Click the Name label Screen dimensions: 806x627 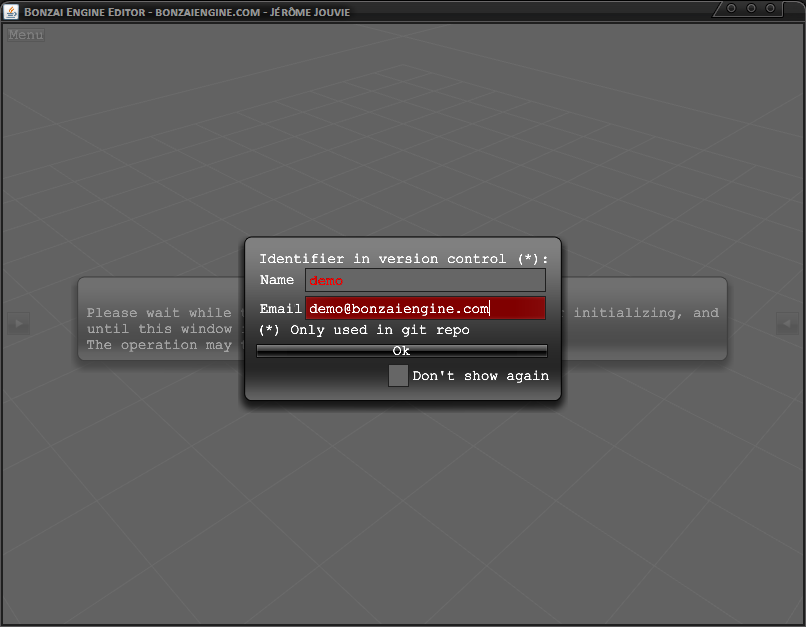tap(277, 280)
